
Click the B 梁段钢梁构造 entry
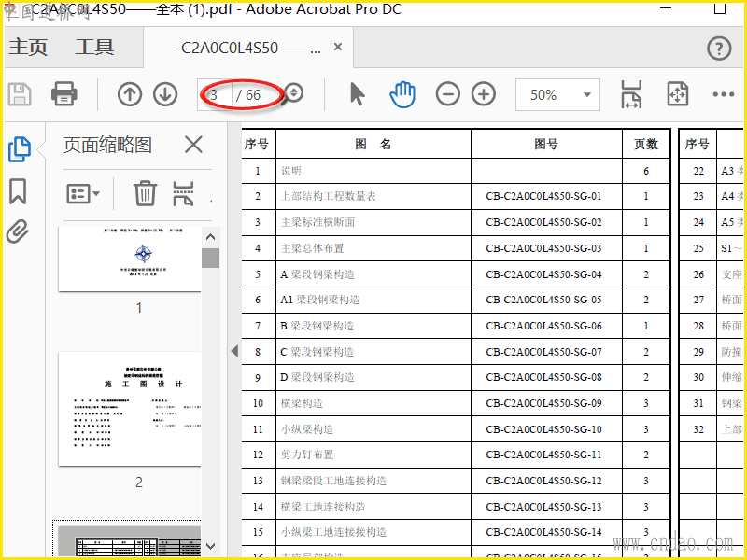317,326
